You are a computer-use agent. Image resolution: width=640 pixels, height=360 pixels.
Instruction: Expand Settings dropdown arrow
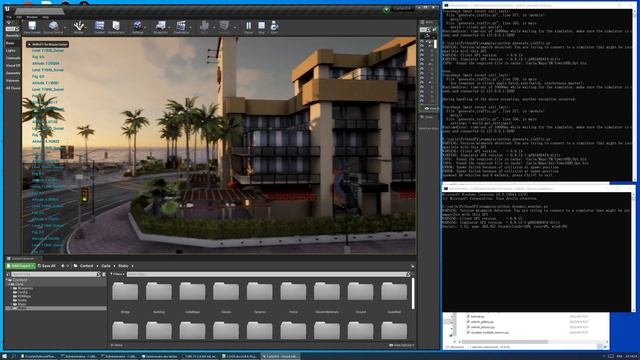(146, 27)
